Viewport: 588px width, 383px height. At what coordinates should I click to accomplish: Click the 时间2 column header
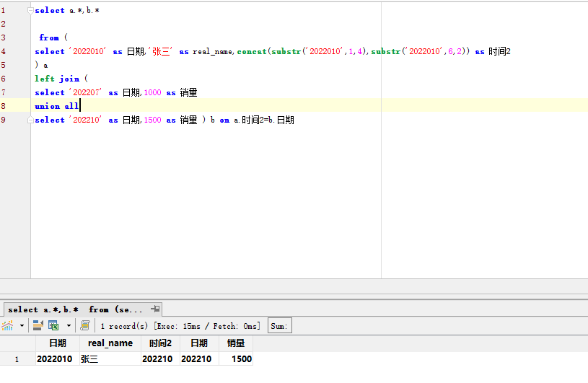point(160,343)
